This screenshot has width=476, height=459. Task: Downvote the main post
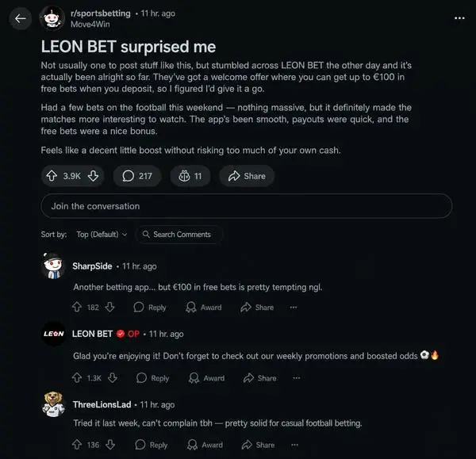(x=93, y=176)
